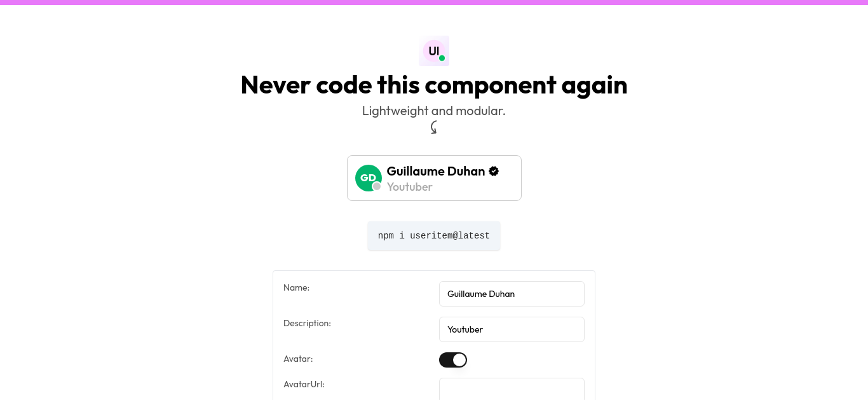The height and width of the screenshot is (400, 868).
Task: Click the empty AvatarUrl input field
Action: coord(512,389)
